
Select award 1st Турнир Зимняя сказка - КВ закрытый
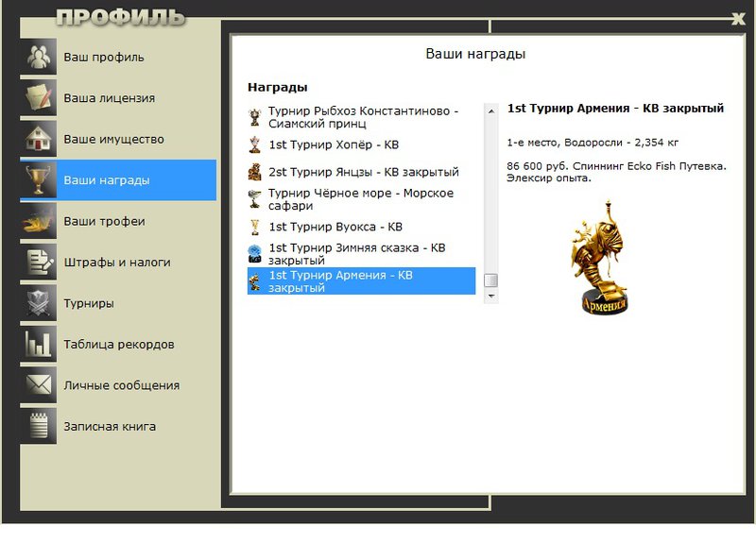coord(361,253)
